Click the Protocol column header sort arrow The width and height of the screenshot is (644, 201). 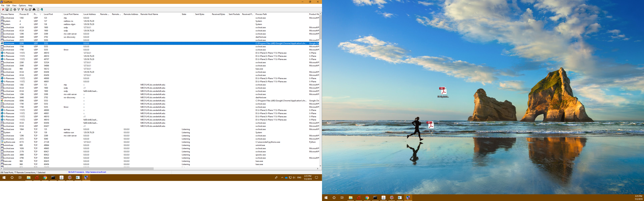pyautogui.click(x=40, y=14)
